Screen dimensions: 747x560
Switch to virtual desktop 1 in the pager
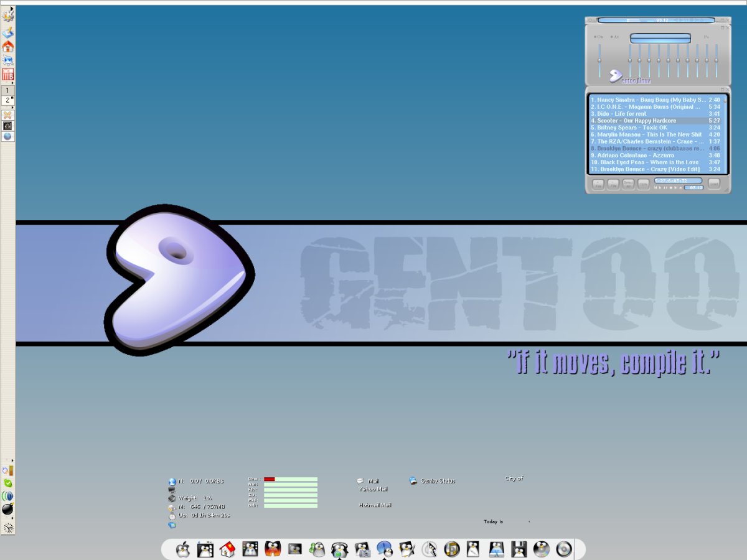(x=7, y=91)
